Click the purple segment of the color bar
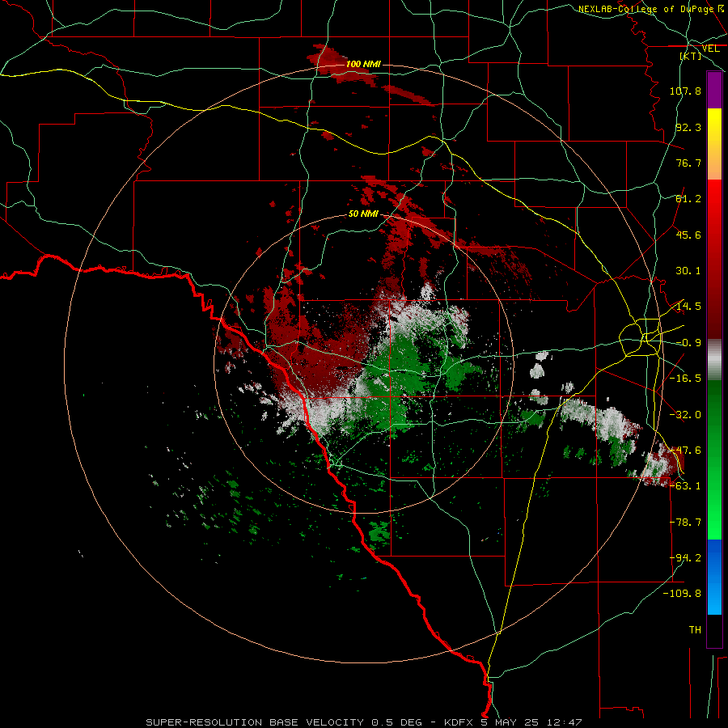Image resolution: width=728 pixels, height=728 pixels. pos(714,90)
